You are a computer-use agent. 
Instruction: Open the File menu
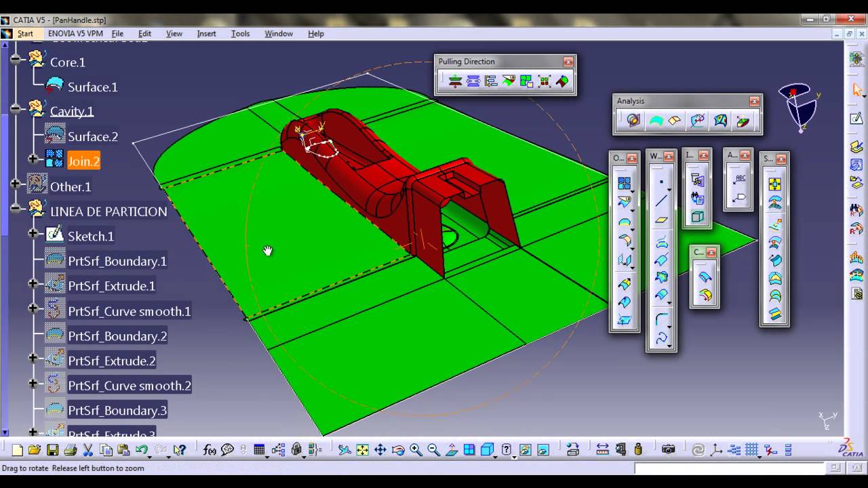tap(117, 33)
